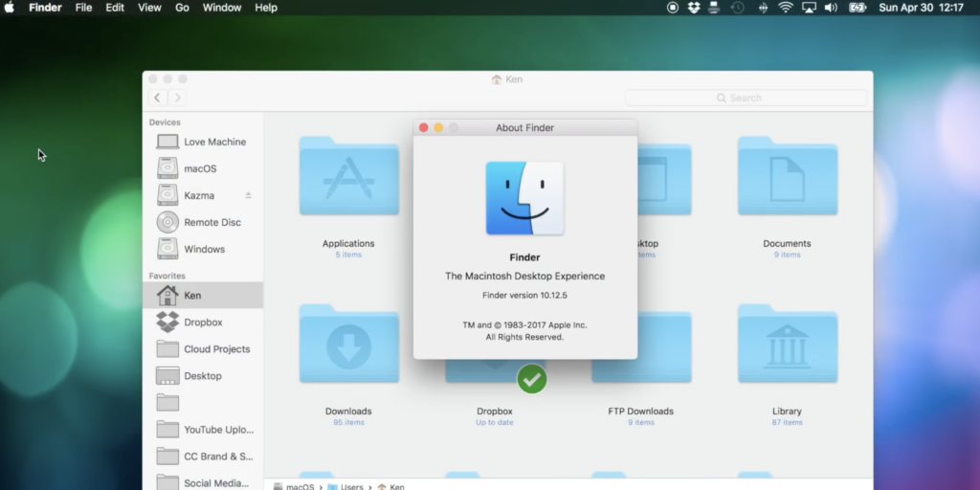This screenshot has width=980, height=490.
Task: Click the Devices section header
Action: pos(165,122)
